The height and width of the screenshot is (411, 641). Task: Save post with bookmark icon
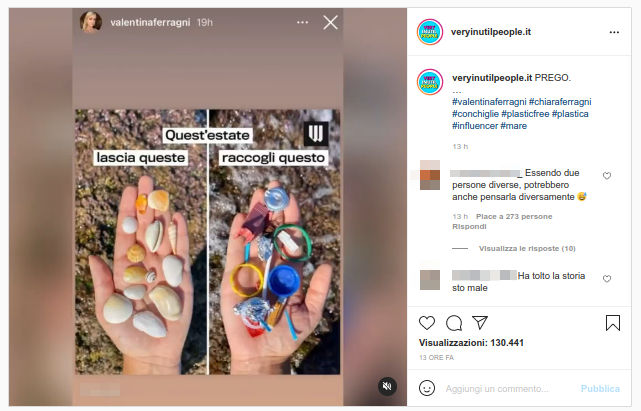click(613, 323)
